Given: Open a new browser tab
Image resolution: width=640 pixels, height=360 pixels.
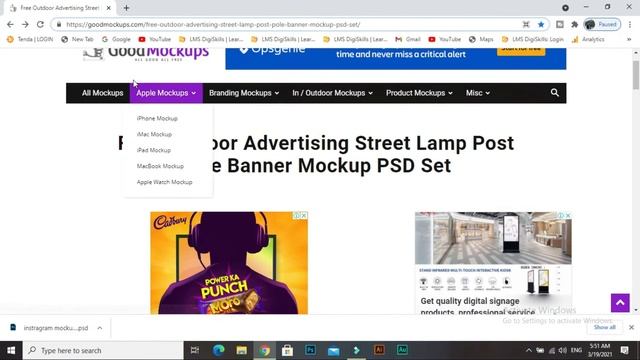Looking at the screenshot, I should tap(127, 8).
